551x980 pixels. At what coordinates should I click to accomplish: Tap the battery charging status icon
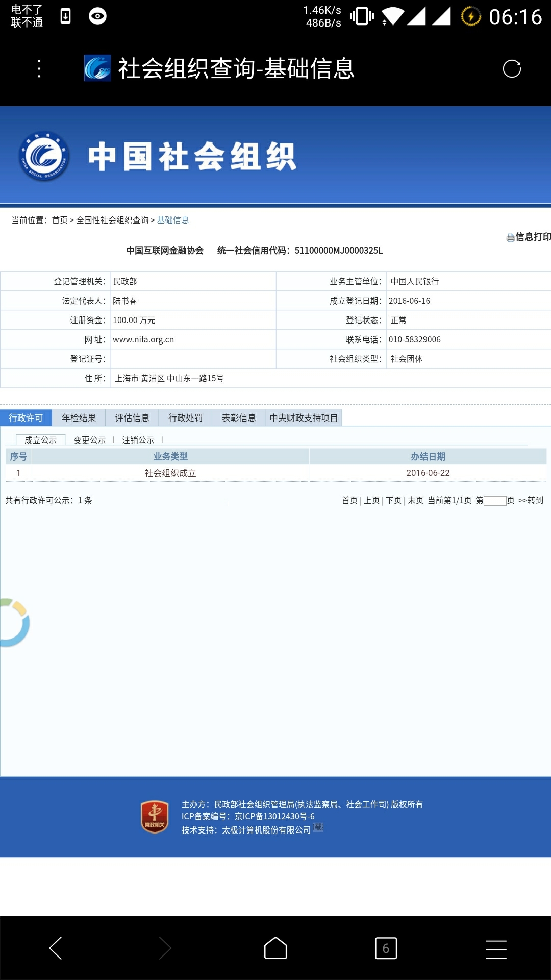[471, 16]
